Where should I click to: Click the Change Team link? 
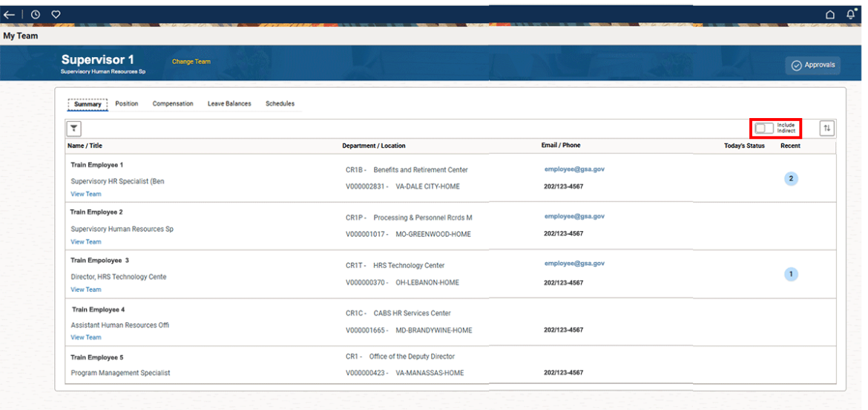[x=191, y=62]
